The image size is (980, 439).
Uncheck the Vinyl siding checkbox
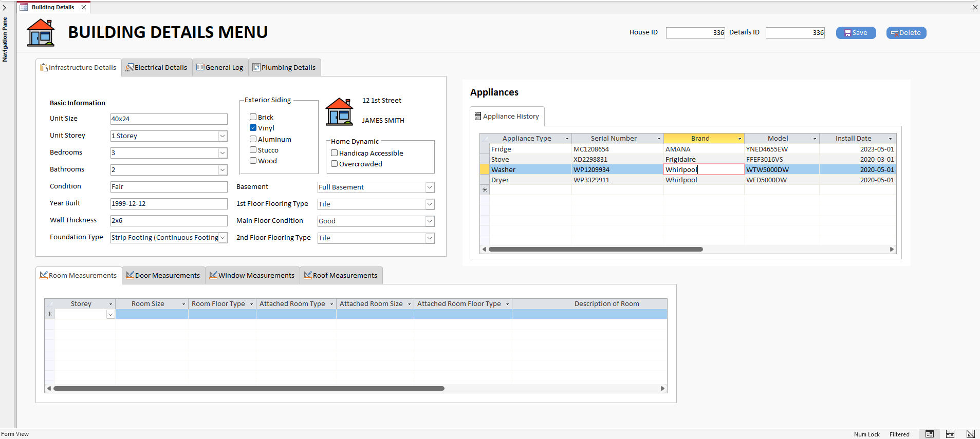pos(253,128)
